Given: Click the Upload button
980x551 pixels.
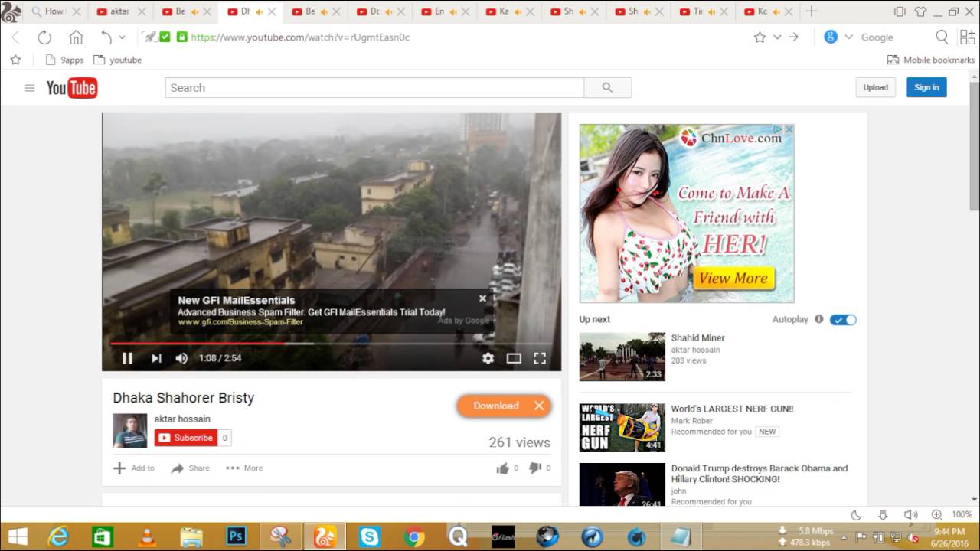Looking at the screenshot, I should tap(875, 87).
